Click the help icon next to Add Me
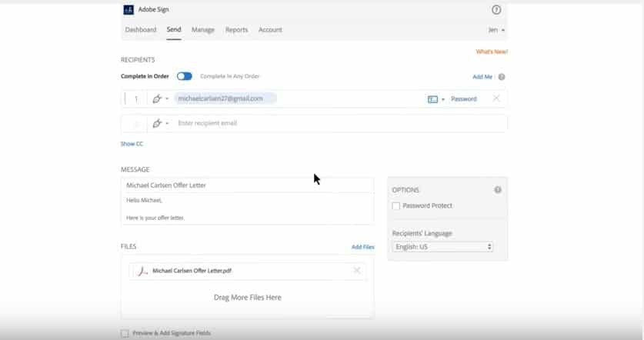Screen dimensions: 644x340 tap(502, 77)
